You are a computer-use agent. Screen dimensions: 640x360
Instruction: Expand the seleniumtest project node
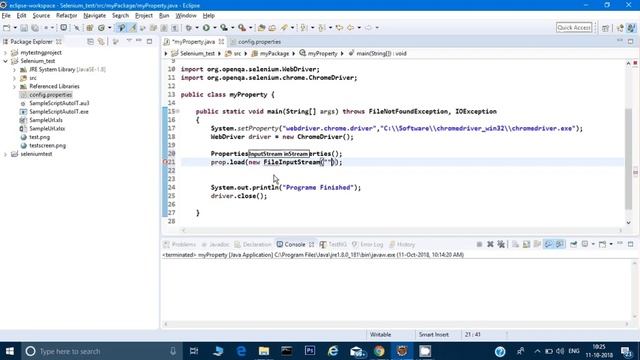[5, 154]
